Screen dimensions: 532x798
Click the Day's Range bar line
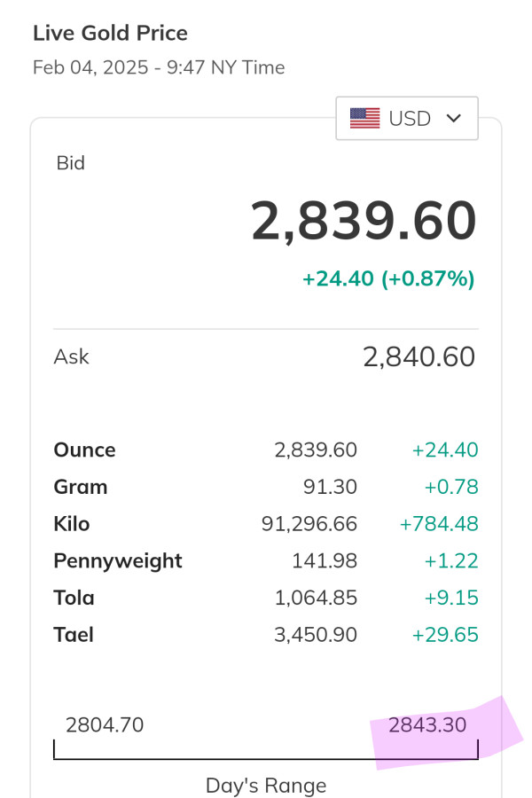click(x=266, y=759)
